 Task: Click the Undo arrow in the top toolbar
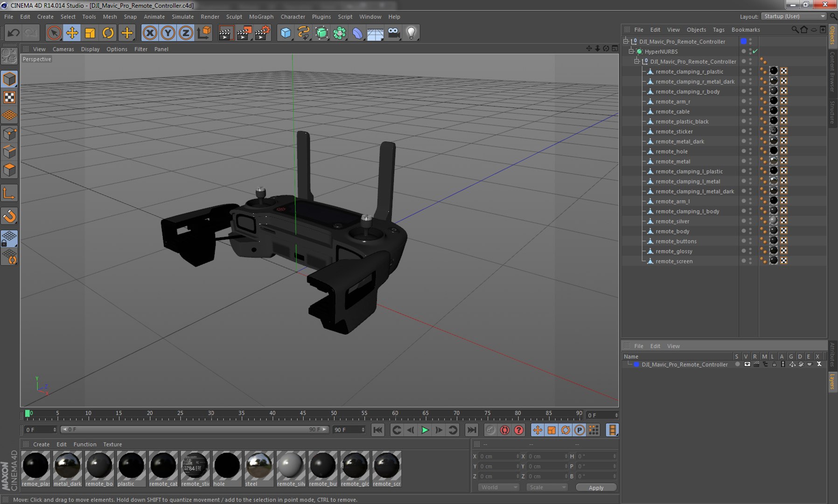14,33
